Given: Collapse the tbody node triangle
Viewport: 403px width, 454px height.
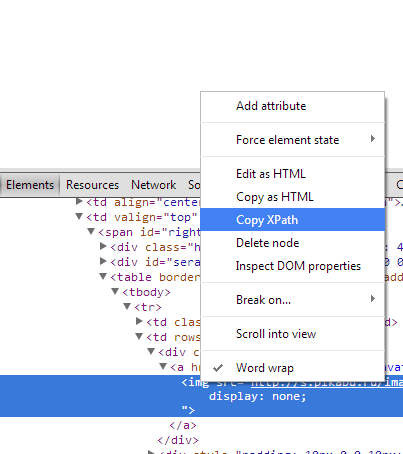Looking at the screenshot, I should pos(115,292).
